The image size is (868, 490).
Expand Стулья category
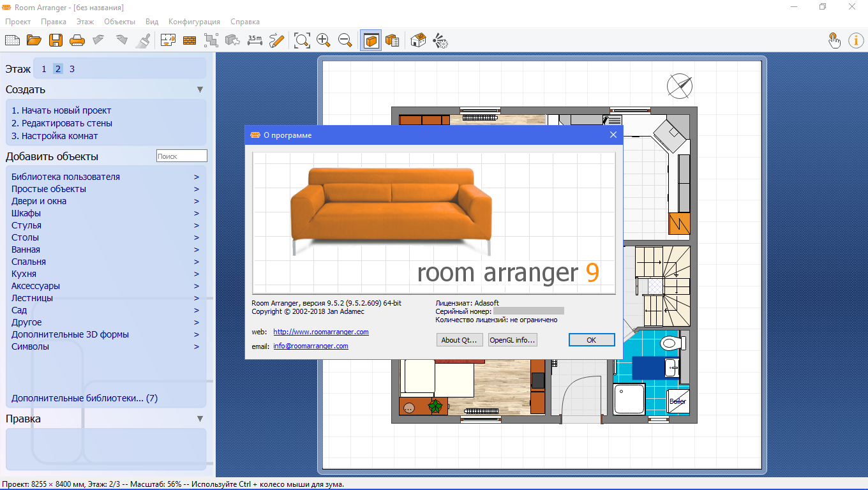(x=105, y=225)
